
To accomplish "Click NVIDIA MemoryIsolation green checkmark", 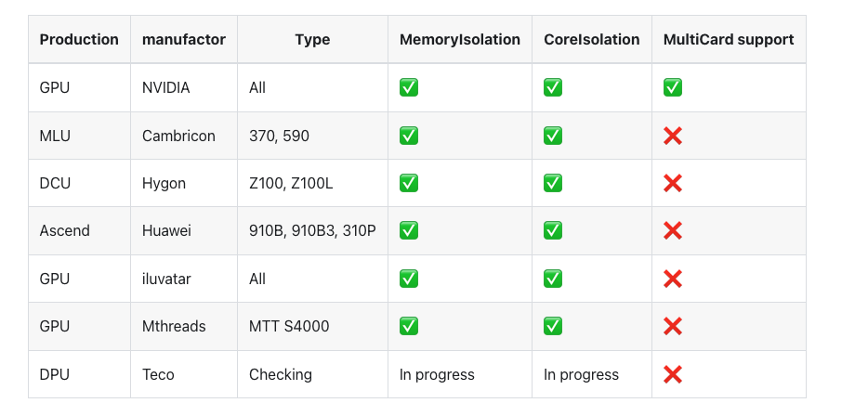I will tap(409, 87).
